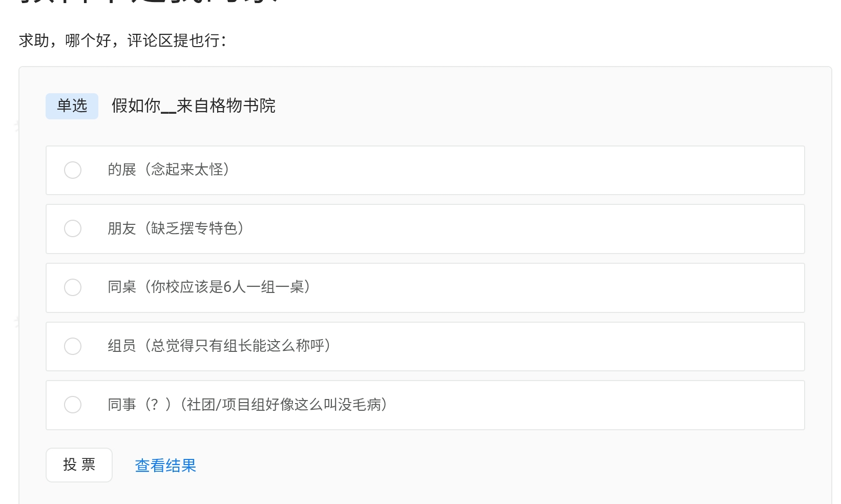Image resolution: width=841 pixels, height=504 pixels.
Task: Click the poll title 假如你__来自格物书院
Action: coord(194,106)
